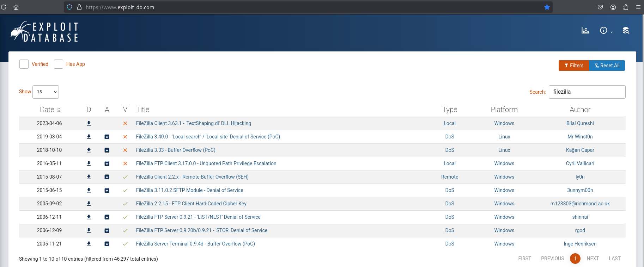Get vulnerable app for FileZilla 3.40.0
This screenshot has height=267, width=644.
point(107,137)
